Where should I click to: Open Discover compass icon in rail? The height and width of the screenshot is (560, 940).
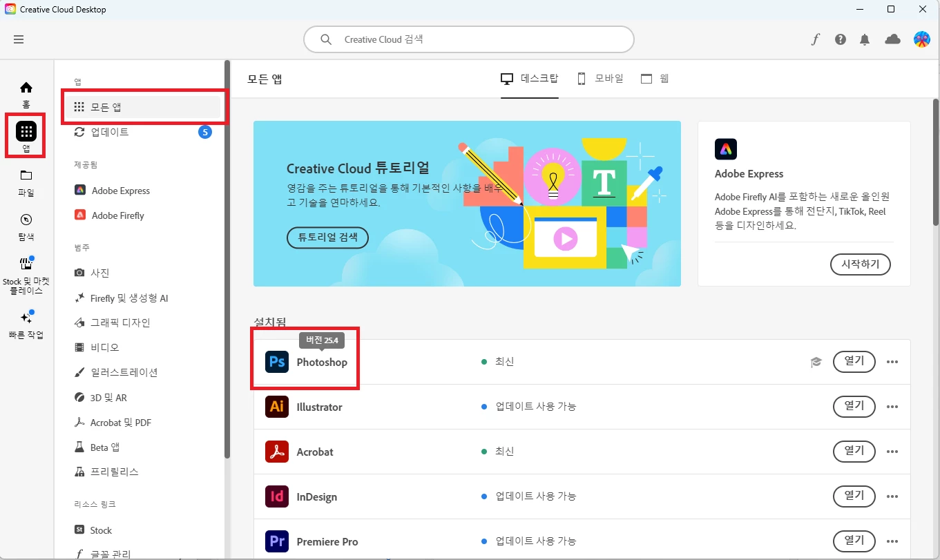(x=26, y=227)
